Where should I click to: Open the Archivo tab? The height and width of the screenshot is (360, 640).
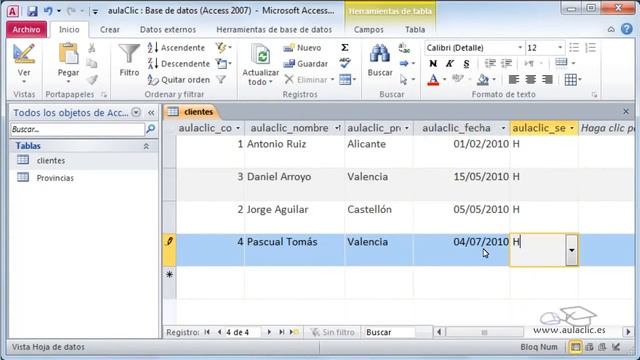point(27,29)
